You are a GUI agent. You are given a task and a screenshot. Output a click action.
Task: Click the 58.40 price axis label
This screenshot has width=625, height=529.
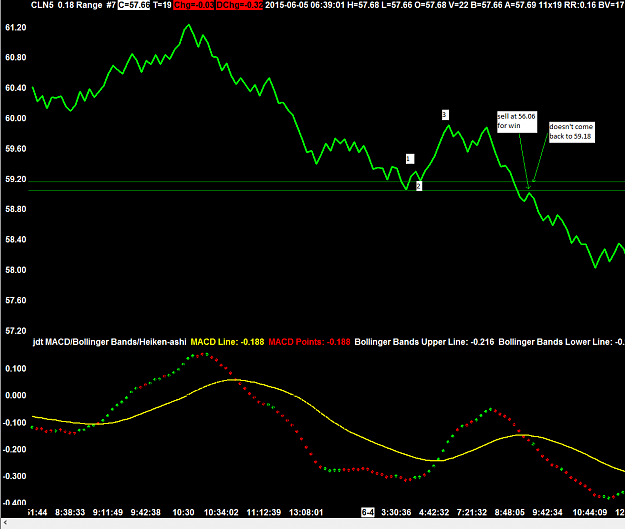click(x=16, y=240)
